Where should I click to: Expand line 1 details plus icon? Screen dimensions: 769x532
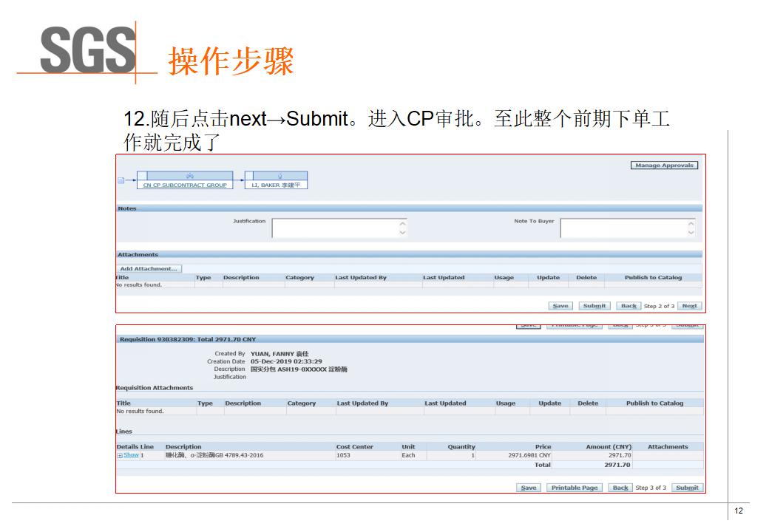click(120, 456)
